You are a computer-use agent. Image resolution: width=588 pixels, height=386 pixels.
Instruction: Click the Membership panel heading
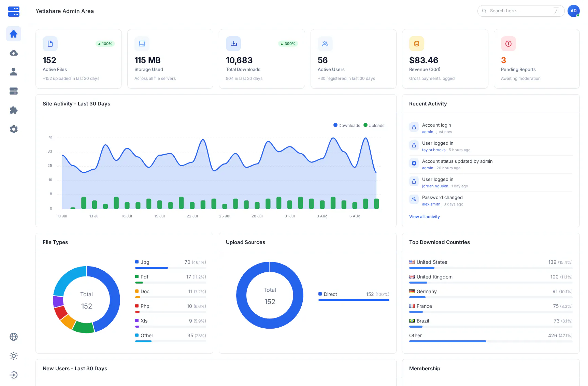pos(425,369)
